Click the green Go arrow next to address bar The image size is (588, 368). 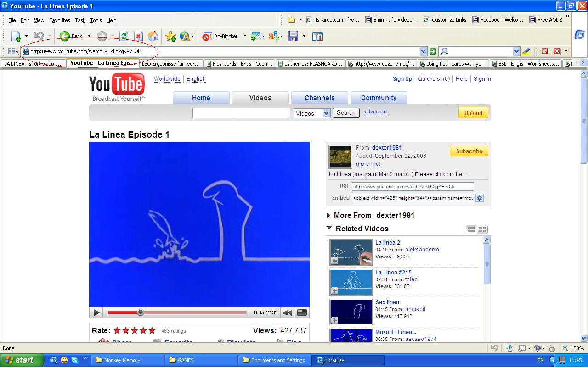pyautogui.click(x=432, y=51)
